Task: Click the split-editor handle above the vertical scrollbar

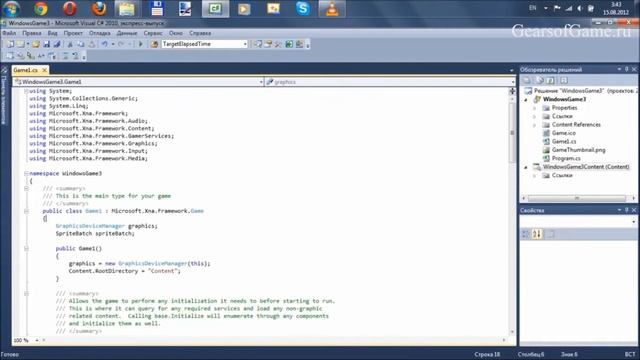Action: (x=512, y=91)
